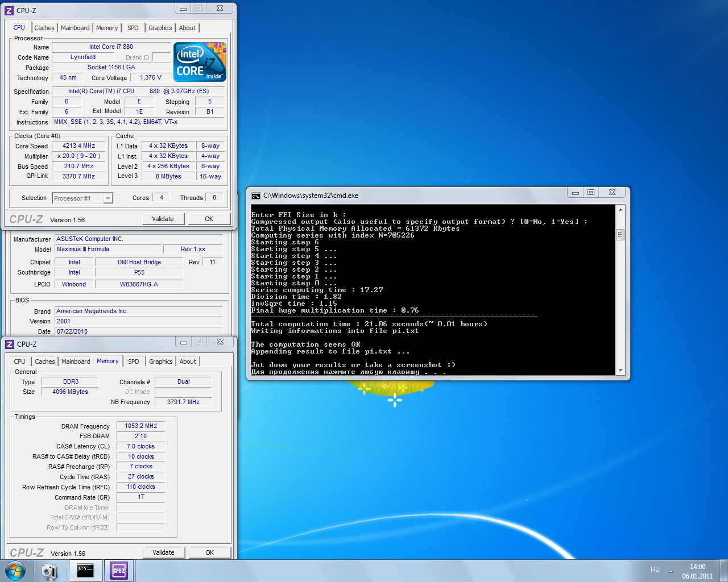Open the Memory tab in top CPU-Z
The height and width of the screenshot is (582, 728).
click(x=107, y=28)
